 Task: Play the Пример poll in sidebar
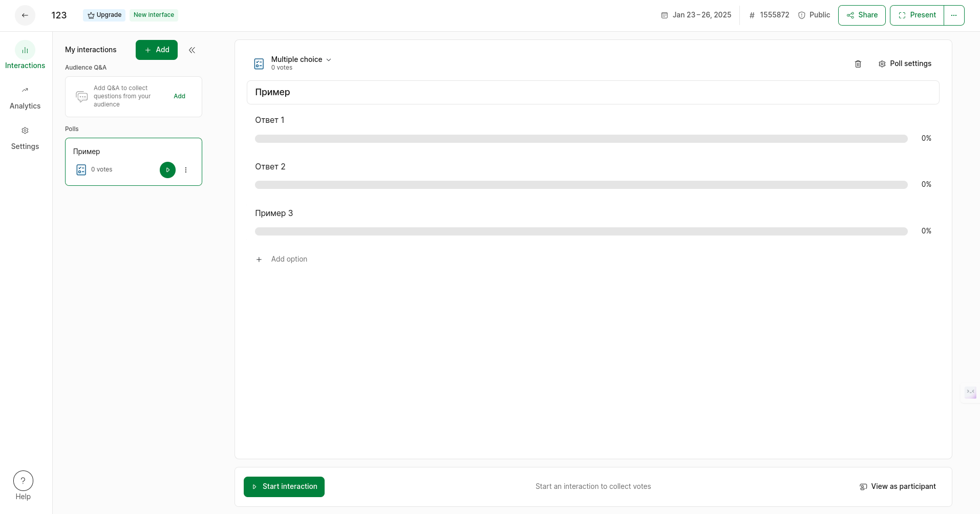167,170
